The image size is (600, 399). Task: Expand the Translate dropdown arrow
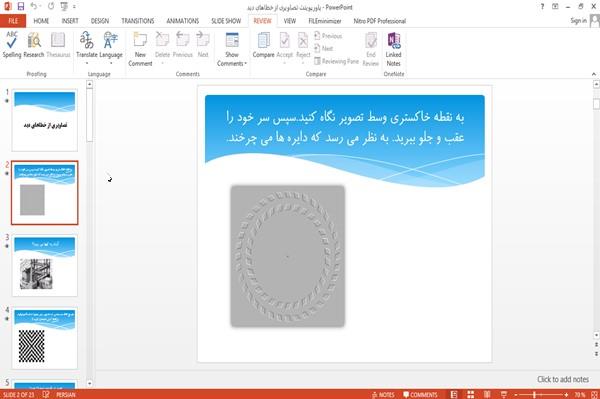click(x=86, y=63)
